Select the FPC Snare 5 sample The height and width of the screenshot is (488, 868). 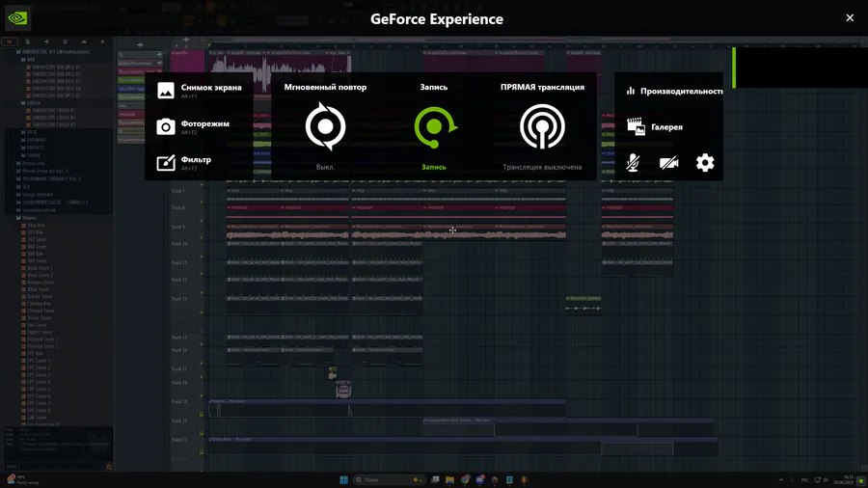(36, 389)
